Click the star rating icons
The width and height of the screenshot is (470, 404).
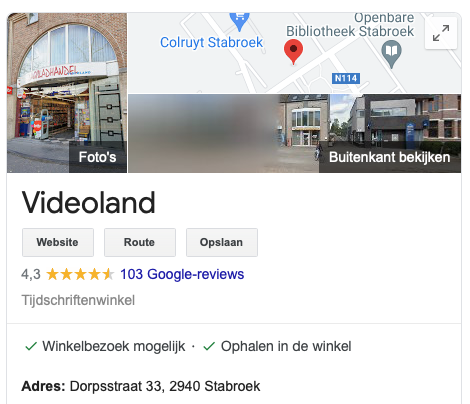pyautogui.click(x=80, y=274)
